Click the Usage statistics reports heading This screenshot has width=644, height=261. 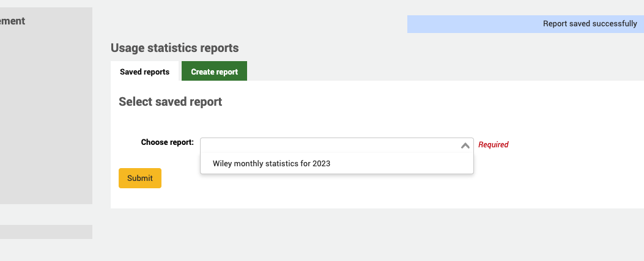click(174, 48)
